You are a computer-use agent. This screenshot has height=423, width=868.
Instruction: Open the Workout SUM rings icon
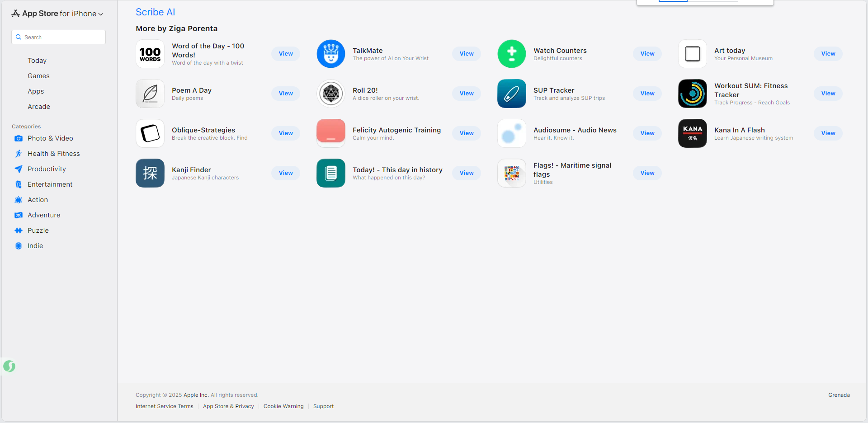692,94
